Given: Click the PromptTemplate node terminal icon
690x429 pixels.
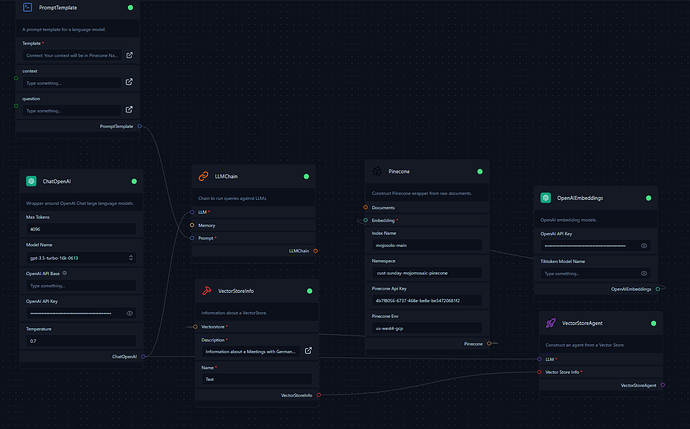Looking at the screenshot, I should [27, 7].
